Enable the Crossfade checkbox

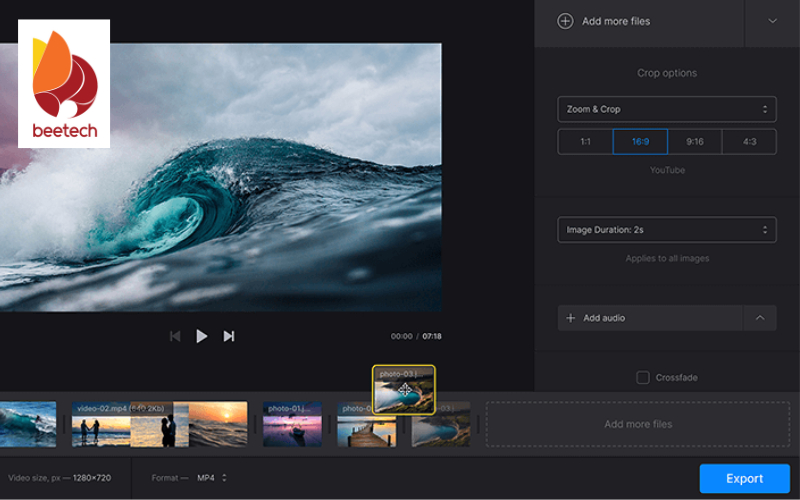[643, 377]
